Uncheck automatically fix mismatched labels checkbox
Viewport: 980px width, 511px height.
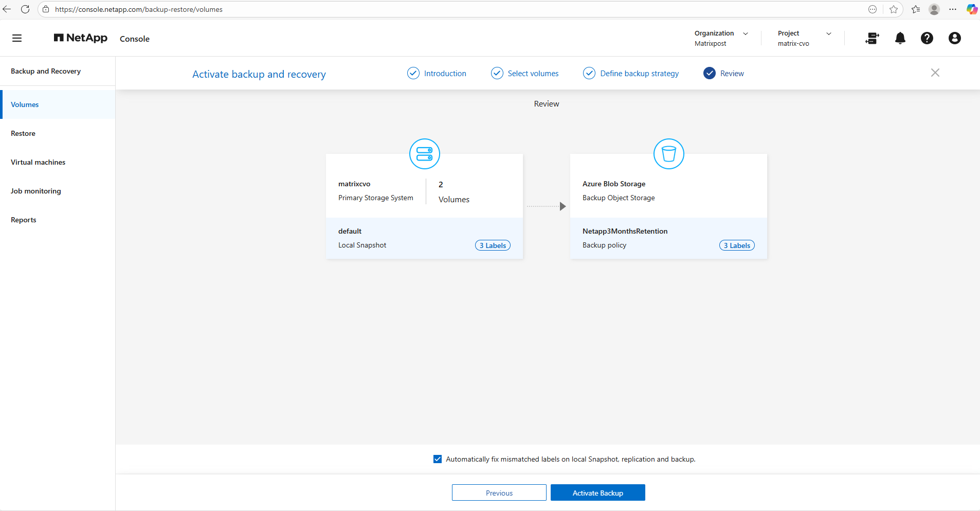pos(438,459)
